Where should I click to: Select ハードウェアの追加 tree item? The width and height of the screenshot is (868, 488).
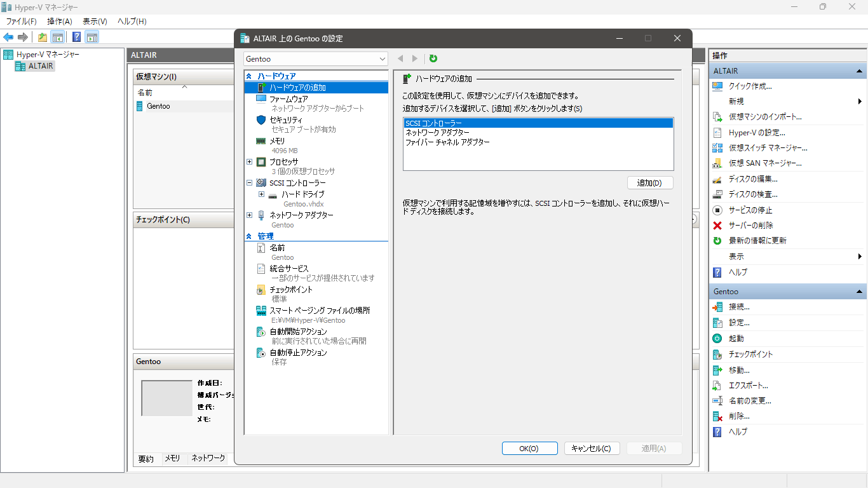coord(316,88)
